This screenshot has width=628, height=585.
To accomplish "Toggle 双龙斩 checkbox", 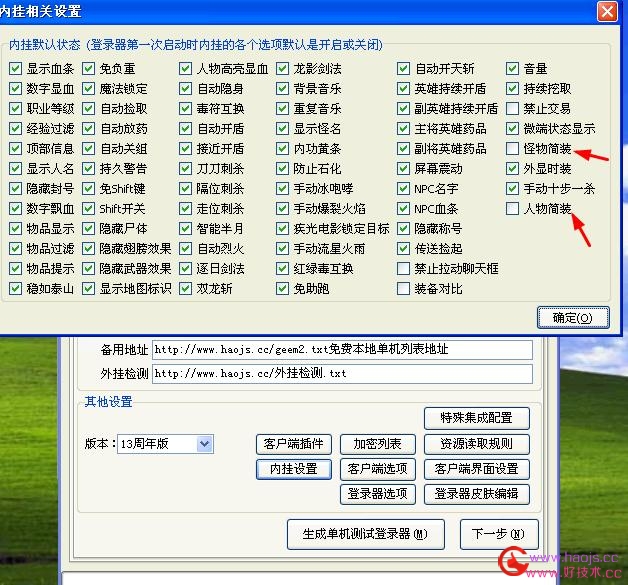I will pos(185,289).
